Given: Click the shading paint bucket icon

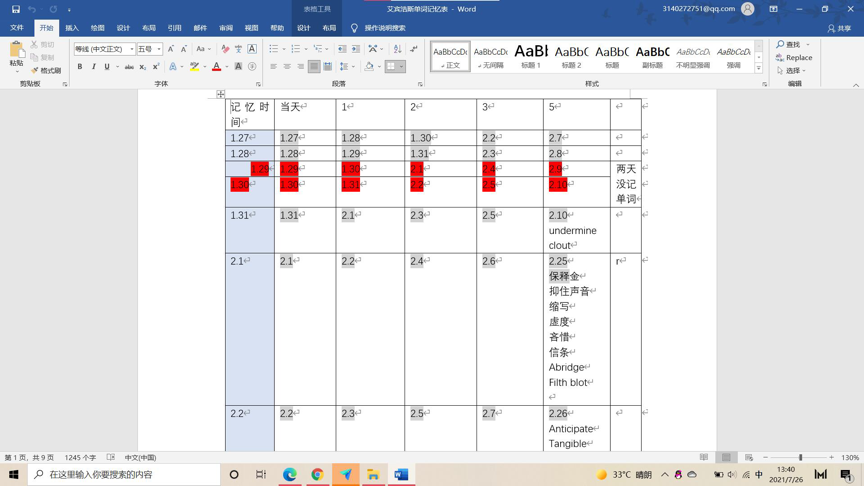Looking at the screenshot, I should (369, 67).
